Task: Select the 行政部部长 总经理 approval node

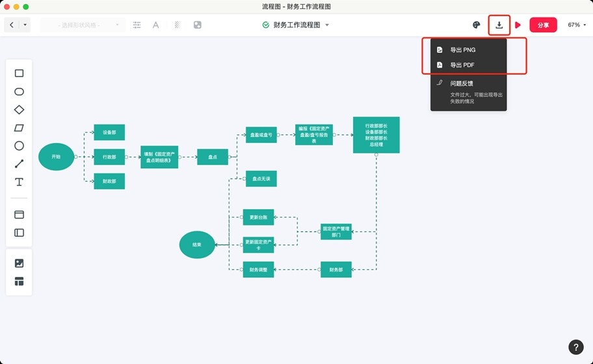Action: pyautogui.click(x=376, y=135)
